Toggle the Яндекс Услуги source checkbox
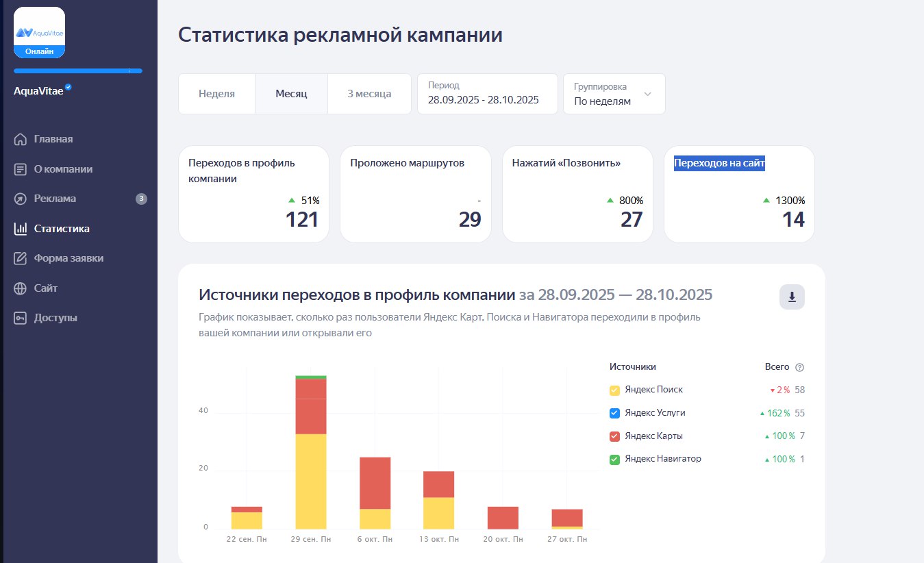The height and width of the screenshot is (563, 924). [x=615, y=413]
